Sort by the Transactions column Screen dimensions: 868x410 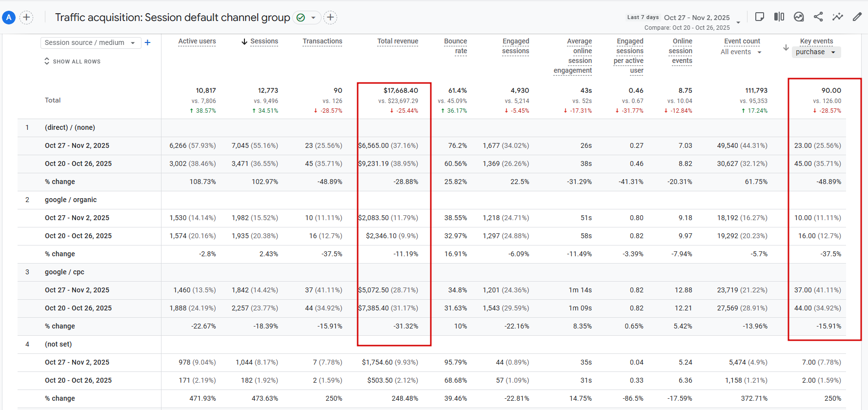(x=323, y=41)
